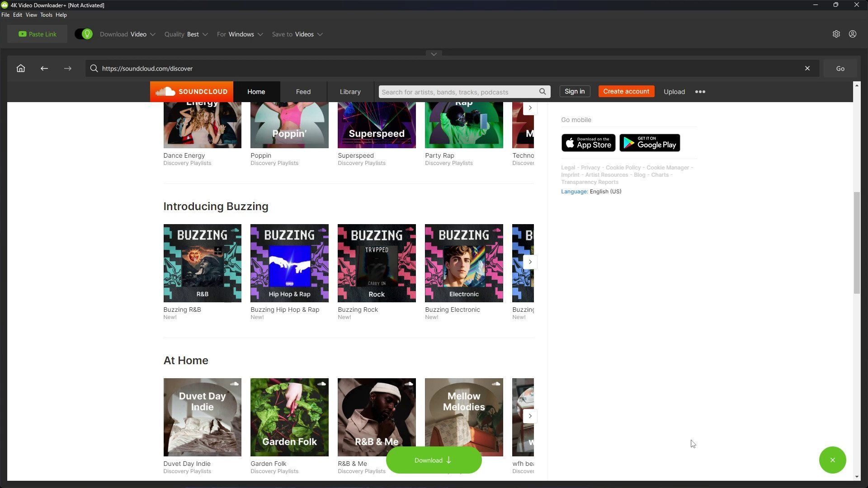Open the Transparency Reports link
Image resolution: width=868 pixels, height=488 pixels.
590,182
